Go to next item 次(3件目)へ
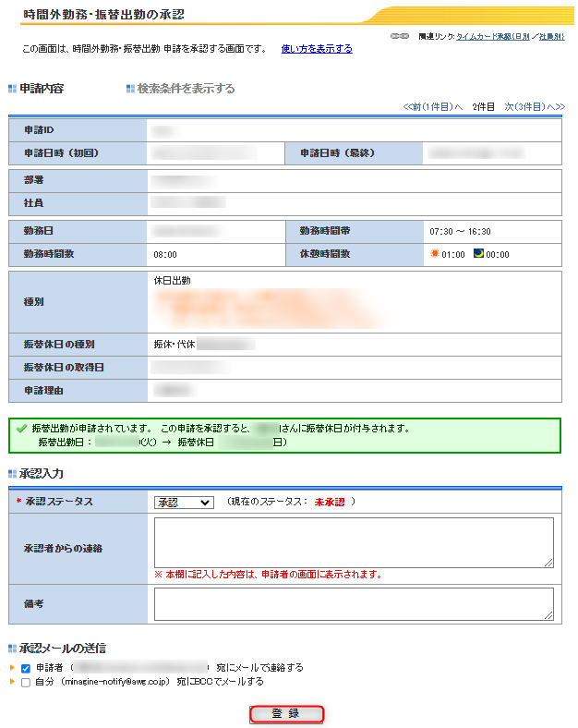The width and height of the screenshot is (578, 728). tap(535, 107)
